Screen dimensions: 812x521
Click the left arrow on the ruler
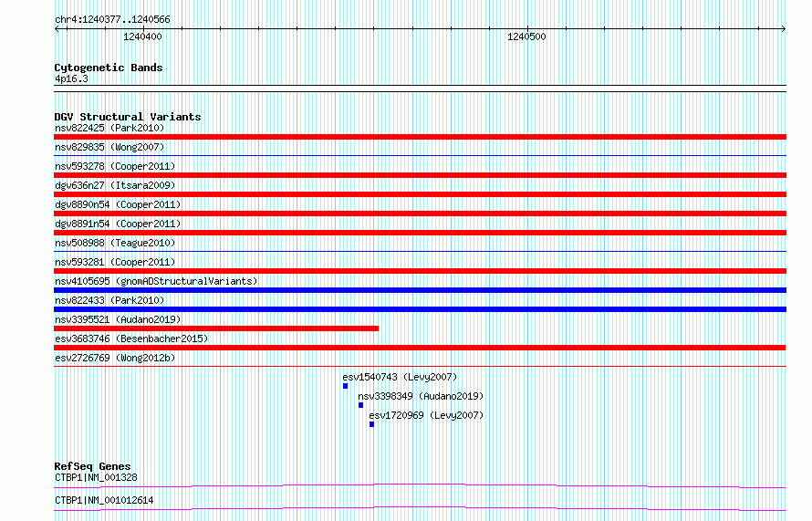57,29
